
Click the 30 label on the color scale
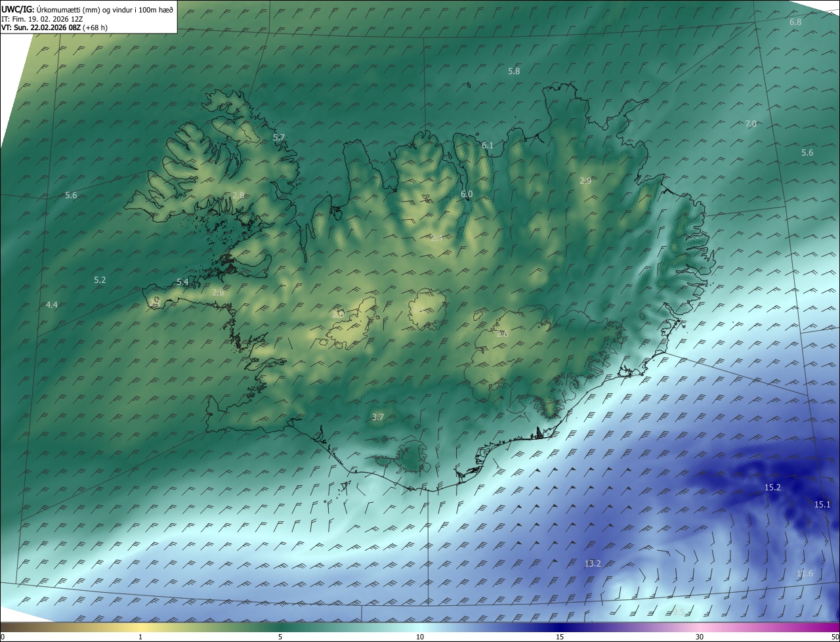click(x=700, y=637)
